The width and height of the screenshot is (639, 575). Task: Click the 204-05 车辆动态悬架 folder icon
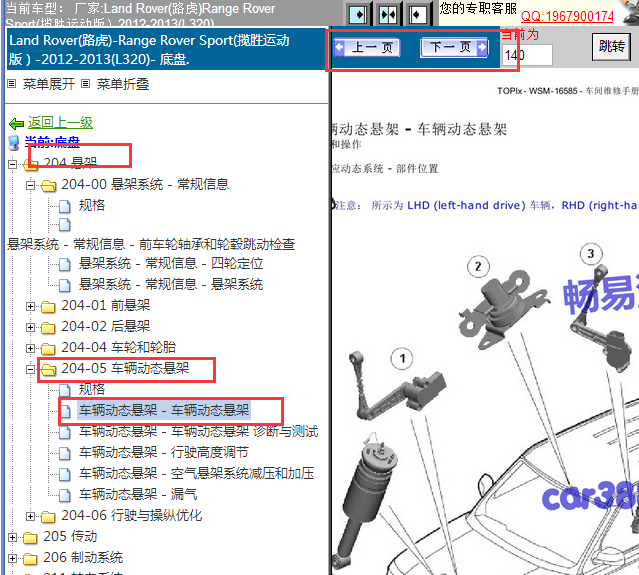pos(48,370)
